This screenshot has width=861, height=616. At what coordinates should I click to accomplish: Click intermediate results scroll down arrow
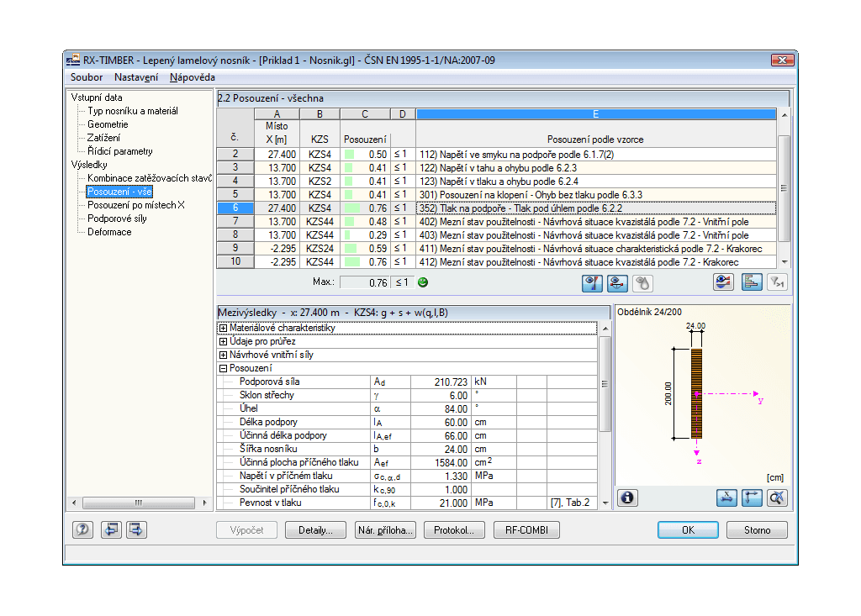click(605, 503)
